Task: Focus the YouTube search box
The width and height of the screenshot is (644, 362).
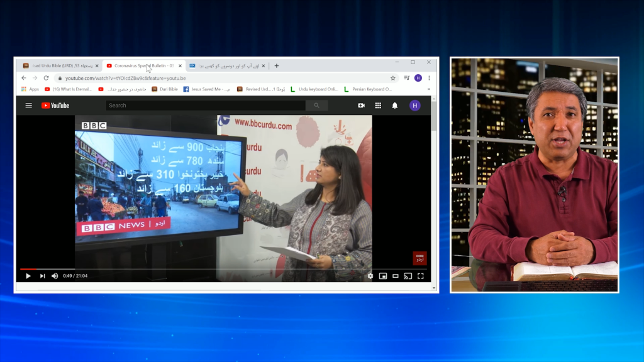Action: click(x=205, y=106)
